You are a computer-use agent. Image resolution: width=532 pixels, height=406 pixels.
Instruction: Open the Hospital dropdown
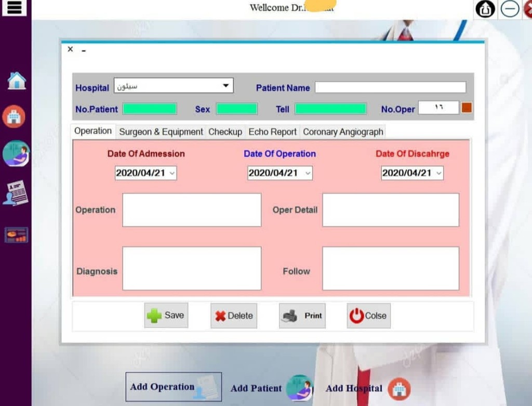225,86
